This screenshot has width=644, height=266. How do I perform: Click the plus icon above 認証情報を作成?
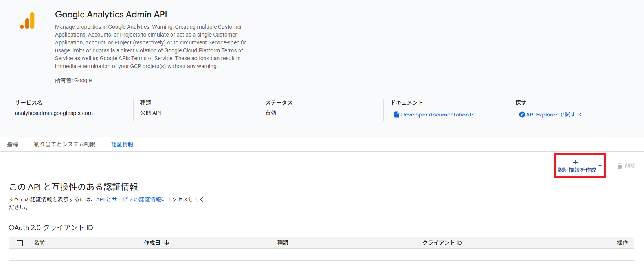pyautogui.click(x=576, y=162)
